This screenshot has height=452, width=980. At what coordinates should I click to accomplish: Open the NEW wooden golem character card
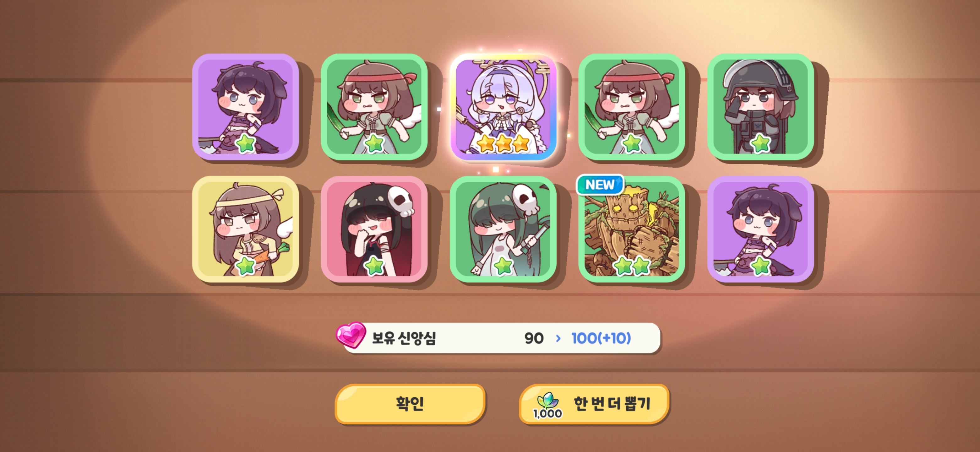(x=632, y=229)
